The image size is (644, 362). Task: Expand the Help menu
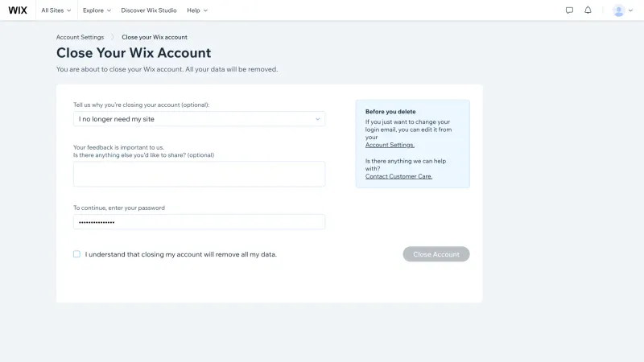point(197,10)
